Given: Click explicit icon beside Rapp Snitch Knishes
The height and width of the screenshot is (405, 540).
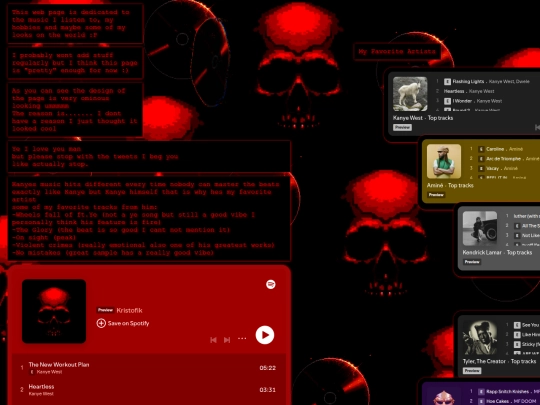Looking at the screenshot, I should pos(481,392).
